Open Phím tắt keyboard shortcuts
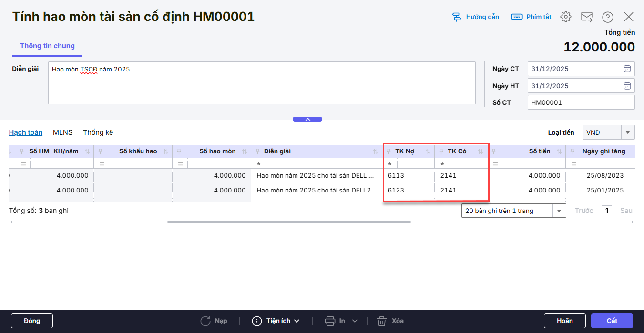Viewport: 644px width, 333px height. pyautogui.click(x=531, y=17)
